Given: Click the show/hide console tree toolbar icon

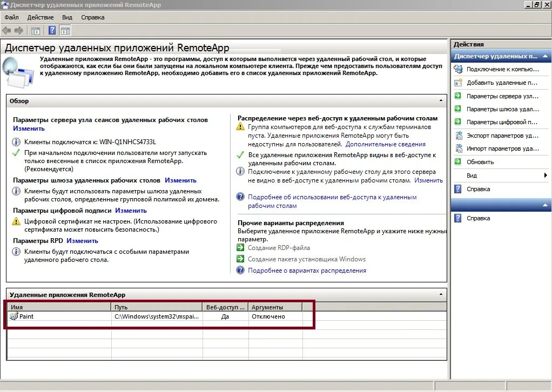Looking at the screenshot, I should point(36,31).
